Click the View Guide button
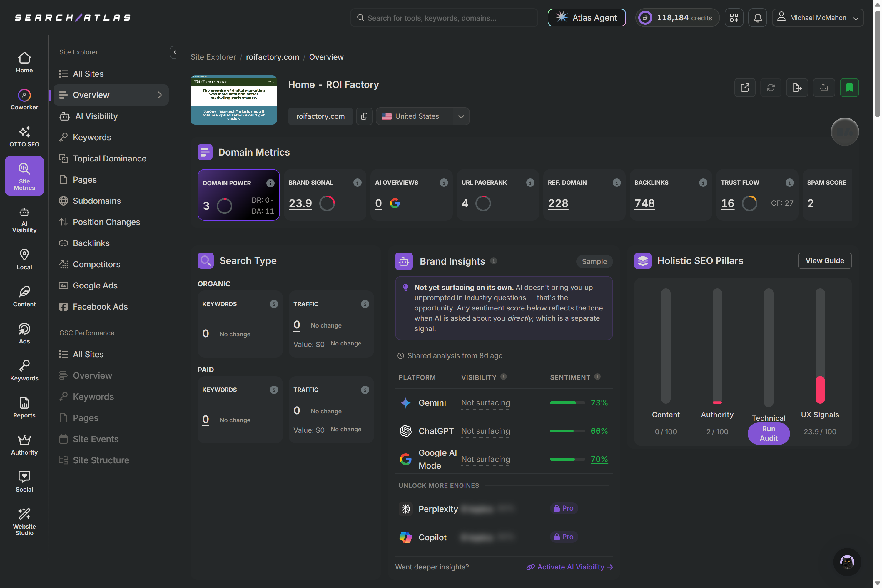Image resolution: width=882 pixels, height=588 pixels. [825, 260]
